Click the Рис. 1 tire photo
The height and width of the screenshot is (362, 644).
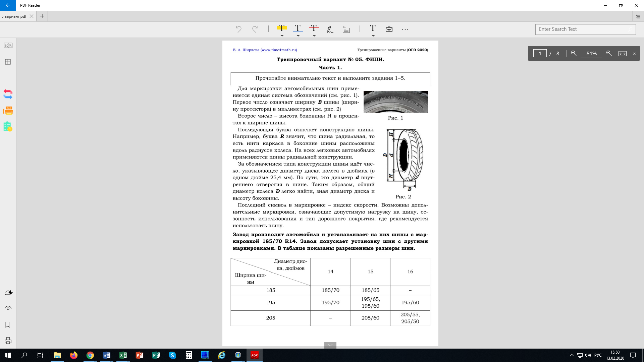point(396,102)
